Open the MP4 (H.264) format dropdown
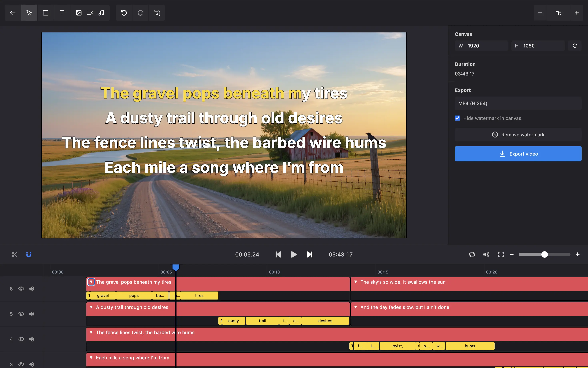Viewport: 588px width, 368px height. point(518,104)
